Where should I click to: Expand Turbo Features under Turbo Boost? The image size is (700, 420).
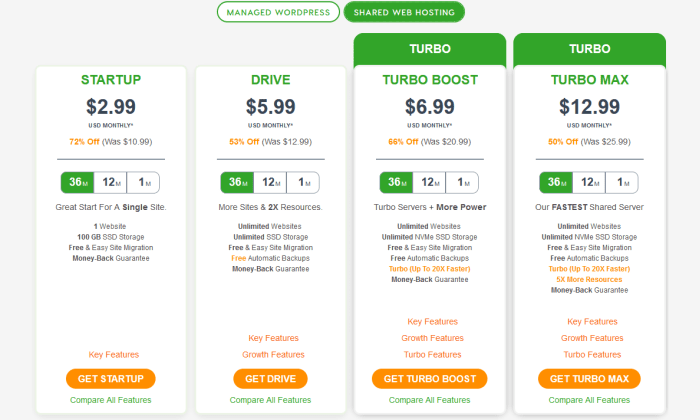pos(433,354)
